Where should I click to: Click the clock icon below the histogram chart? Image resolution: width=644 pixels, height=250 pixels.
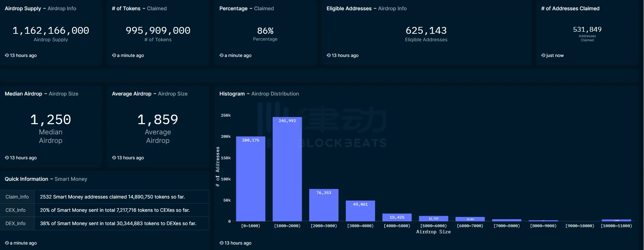[x=221, y=243]
